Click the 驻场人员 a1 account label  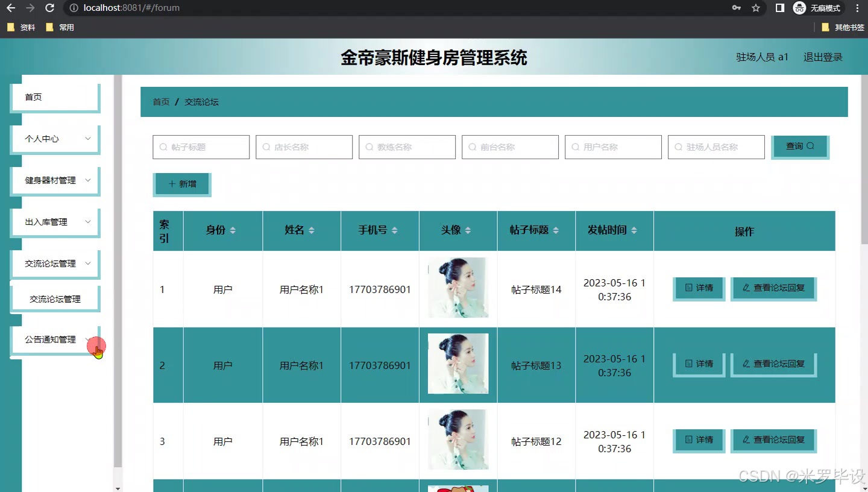763,57
